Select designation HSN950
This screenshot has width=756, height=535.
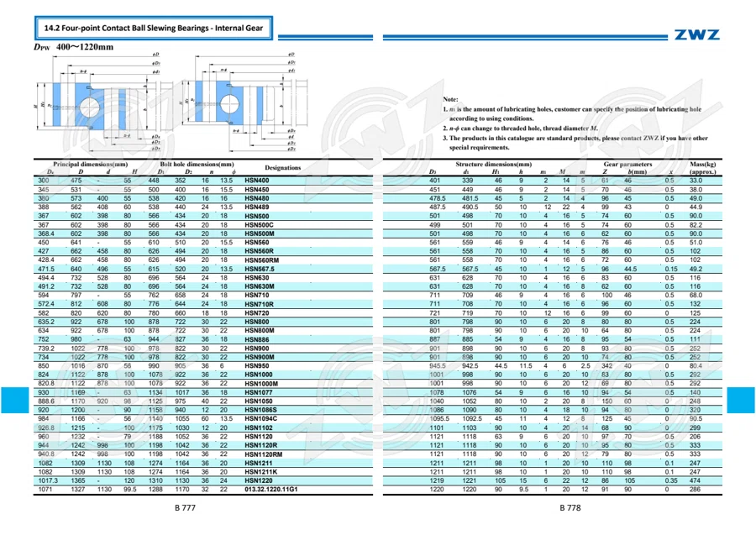coord(256,366)
